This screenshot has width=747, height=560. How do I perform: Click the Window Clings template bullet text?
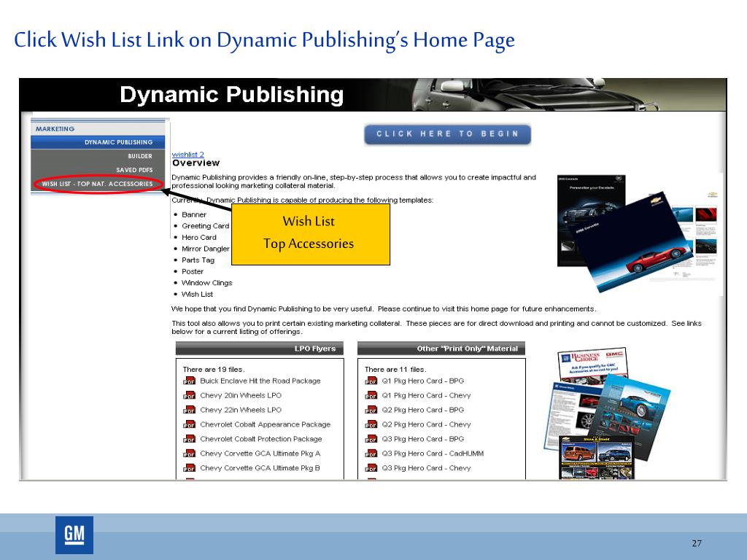pos(206,283)
